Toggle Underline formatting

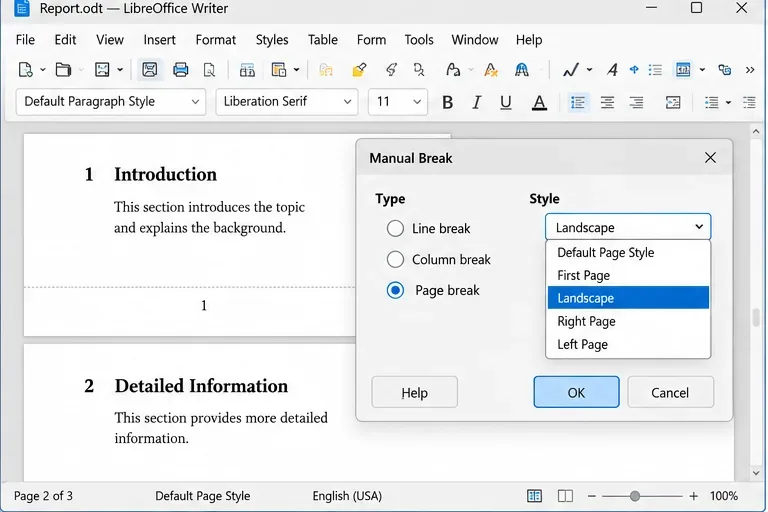pyautogui.click(x=505, y=102)
